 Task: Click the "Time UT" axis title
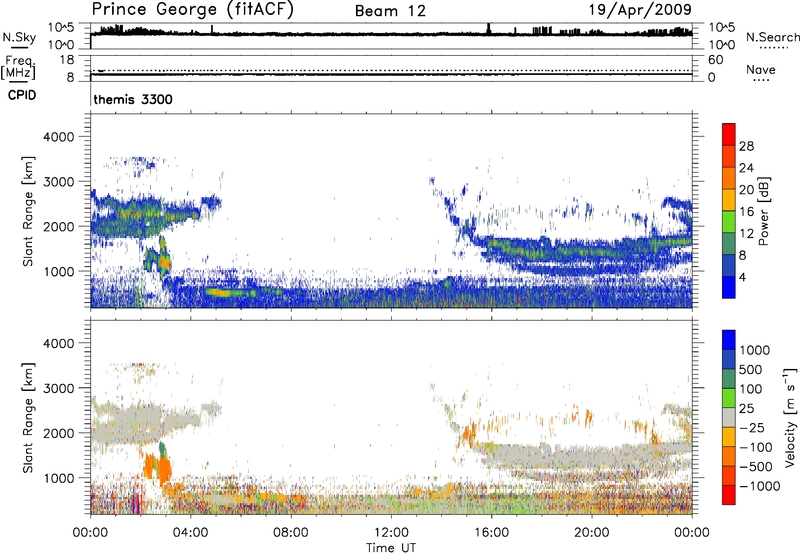point(391,548)
